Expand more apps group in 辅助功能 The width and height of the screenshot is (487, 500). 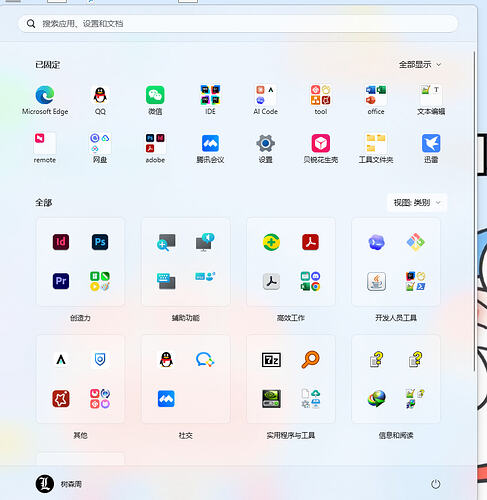205,277
